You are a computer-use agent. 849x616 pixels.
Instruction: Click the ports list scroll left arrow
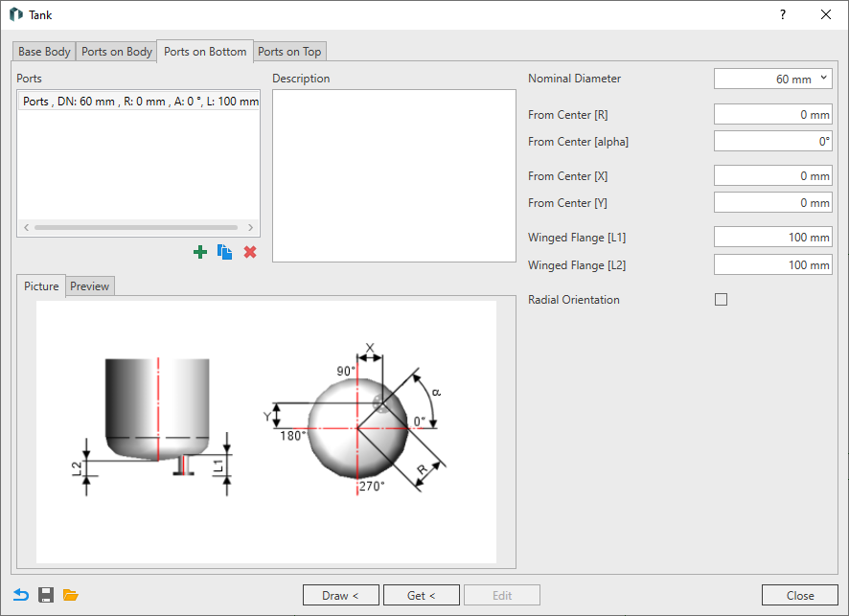tap(27, 227)
